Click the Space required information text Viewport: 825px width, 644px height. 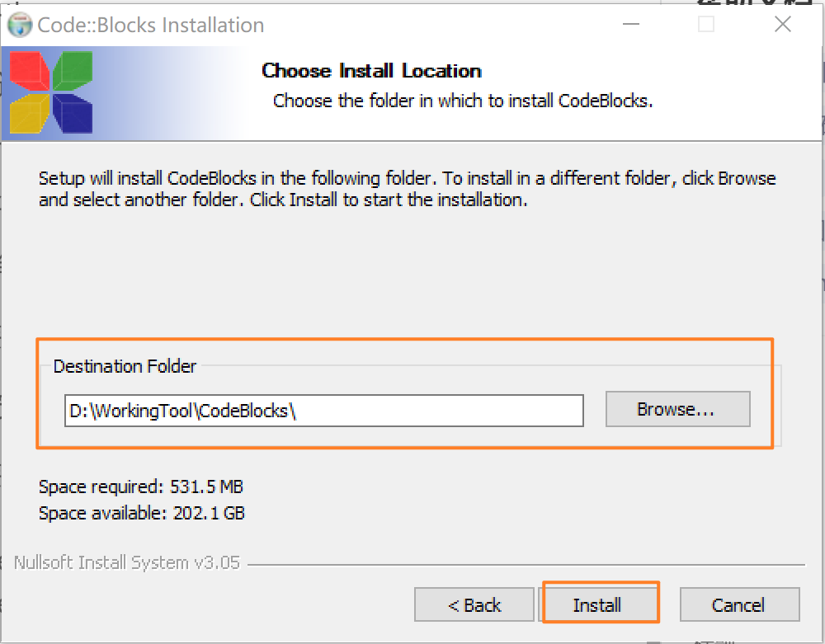(x=140, y=487)
